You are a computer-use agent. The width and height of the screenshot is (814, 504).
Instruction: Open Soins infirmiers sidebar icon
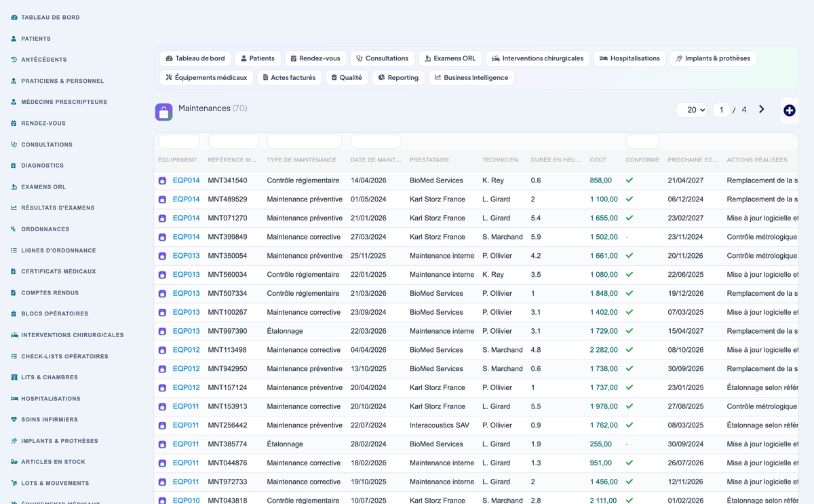(14, 420)
